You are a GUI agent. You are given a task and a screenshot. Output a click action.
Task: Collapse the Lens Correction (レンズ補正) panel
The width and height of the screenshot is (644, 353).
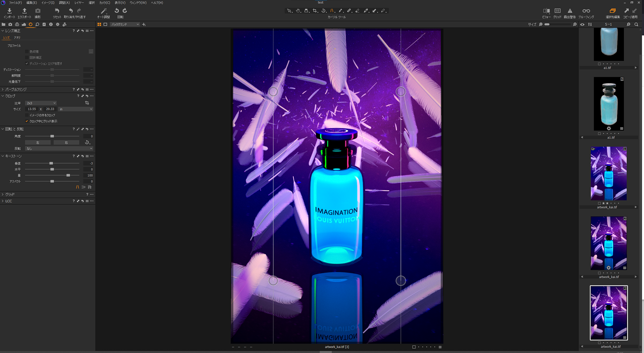click(3, 31)
